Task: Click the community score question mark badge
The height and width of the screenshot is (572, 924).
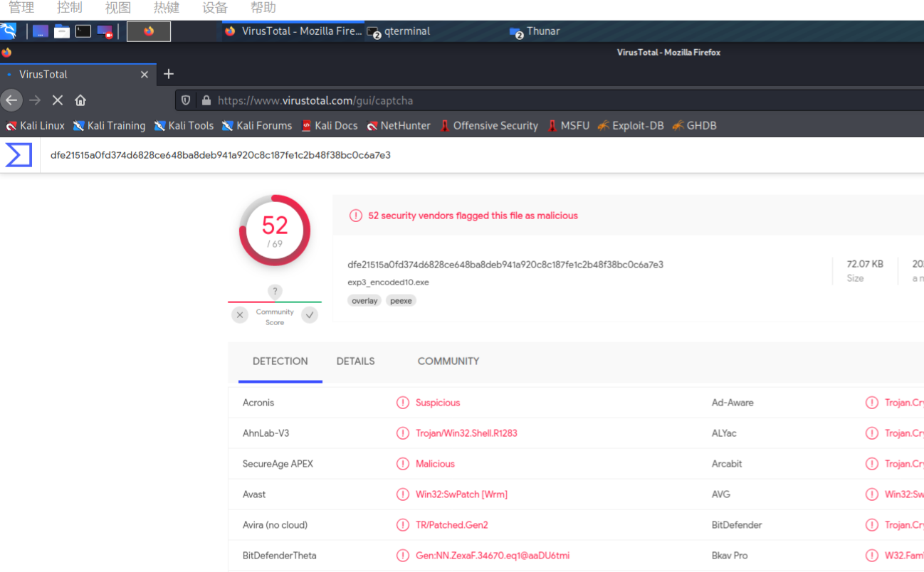Action: (275, 291)
